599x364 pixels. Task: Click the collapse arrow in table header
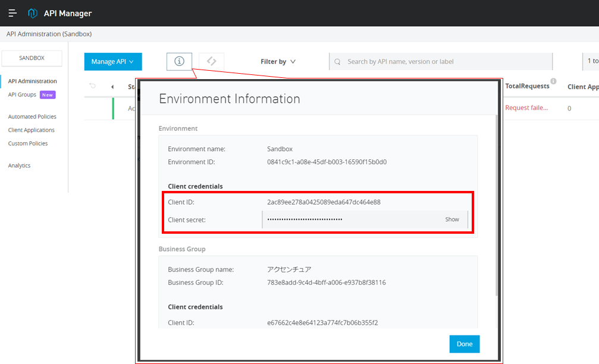(112, 87)
